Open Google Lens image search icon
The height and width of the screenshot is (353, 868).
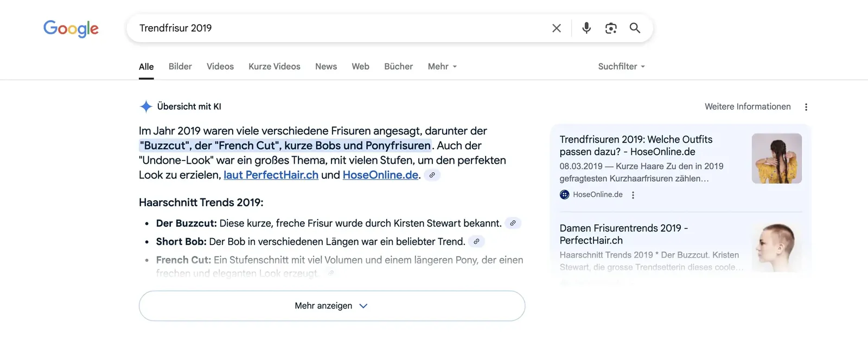click(x=611, y=28)
